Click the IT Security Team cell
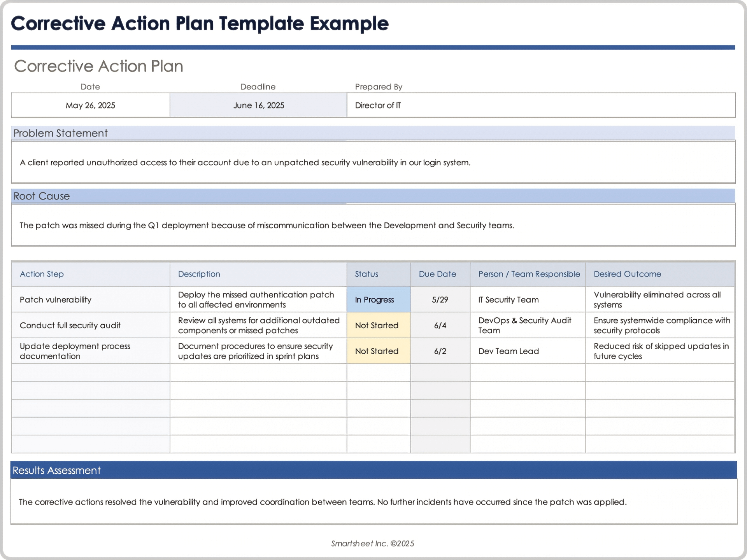Viewport: 747px width, 560px height. click(508, 299)
